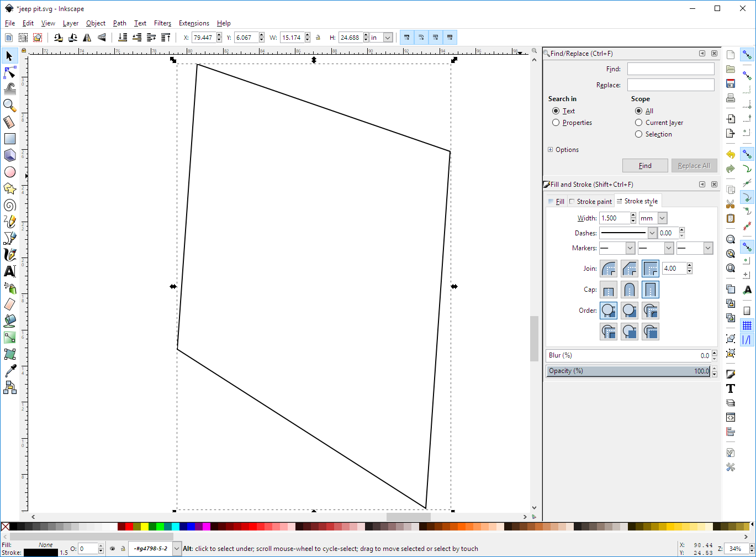Viewport: 756px width, 557px height.
Task: Toggle the width/height lock icon
Action: [x=318, y=38]
